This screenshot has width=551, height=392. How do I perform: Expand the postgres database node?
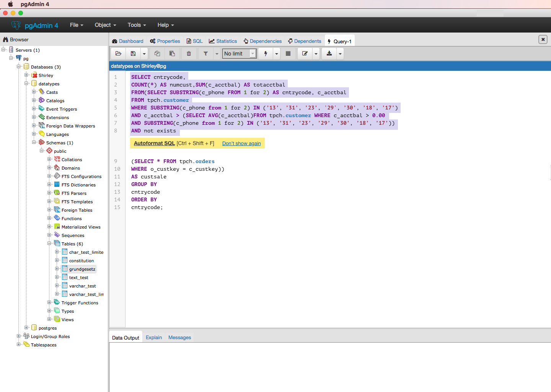coord(26,328)
